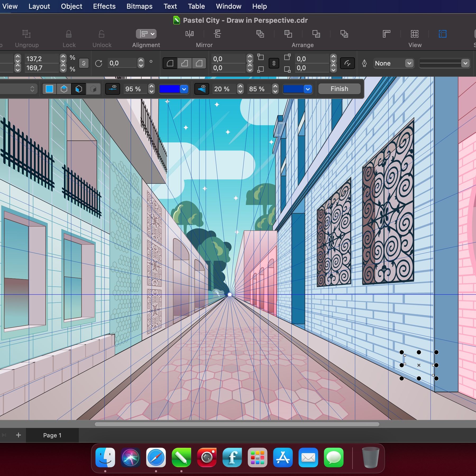
Task: Open Safari from the Dock
Action: click(x=156, y=457)
